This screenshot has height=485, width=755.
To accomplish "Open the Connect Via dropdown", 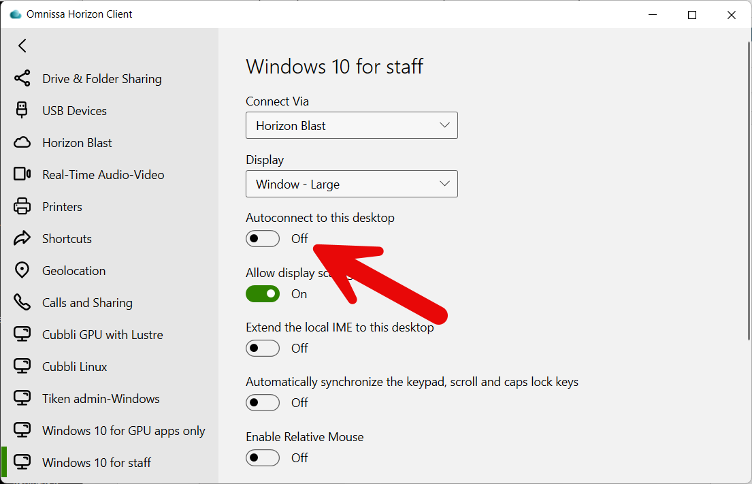I will [351, 126].
